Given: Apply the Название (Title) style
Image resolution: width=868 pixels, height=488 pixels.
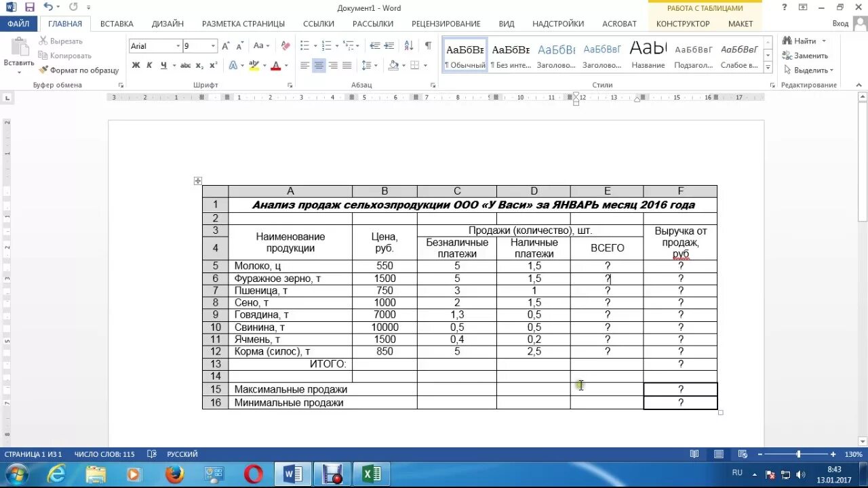Looking at the screenshot, I should click(648, 55).
